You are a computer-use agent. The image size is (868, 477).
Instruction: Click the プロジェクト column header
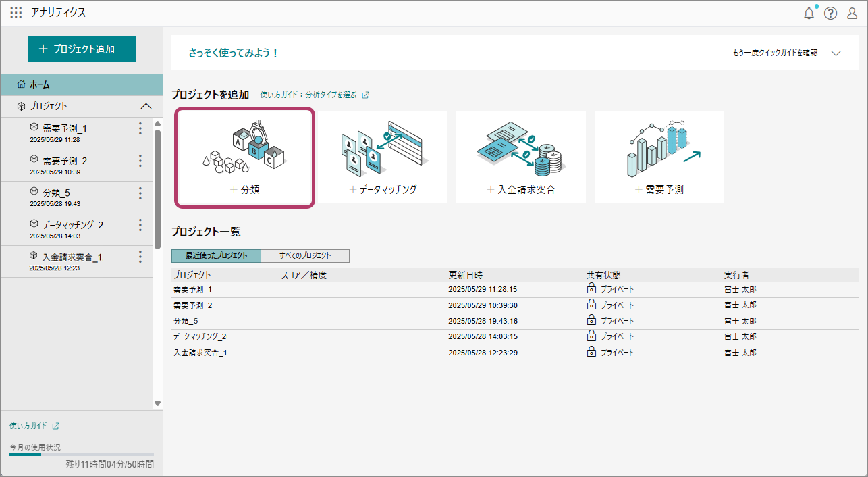192,276
